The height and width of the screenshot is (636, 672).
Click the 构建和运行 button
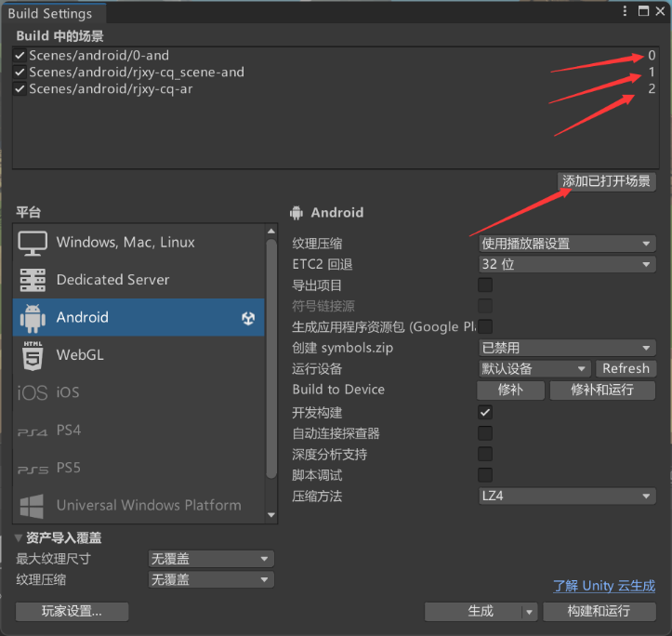[x=600, y=612]
